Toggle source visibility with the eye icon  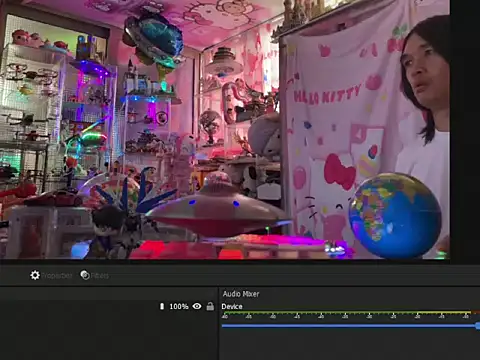(x=197, y=306)
